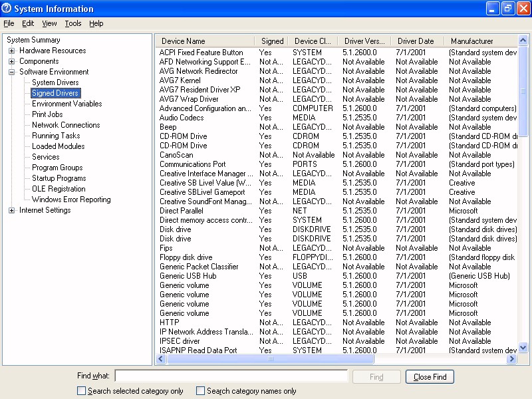Select Running Tasks in the tree
The width and height of the screenshot is (532, 399).
tap(56, 136)
